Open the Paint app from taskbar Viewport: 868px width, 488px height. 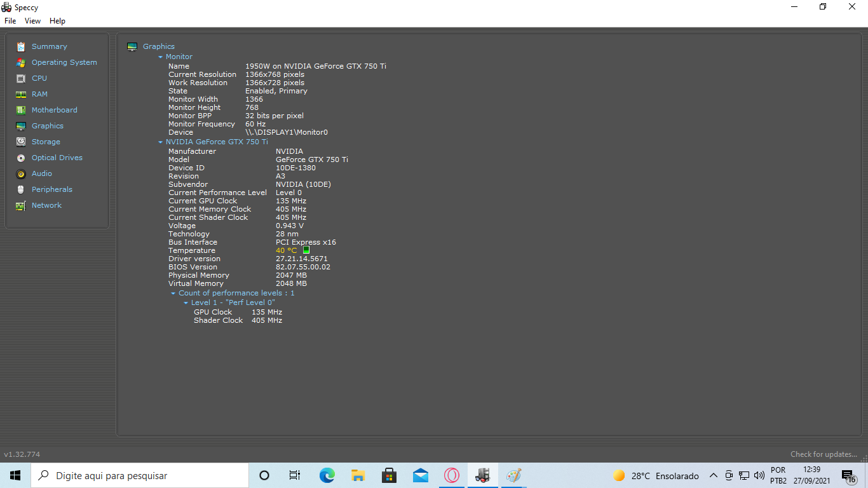[x=513, y=475]
